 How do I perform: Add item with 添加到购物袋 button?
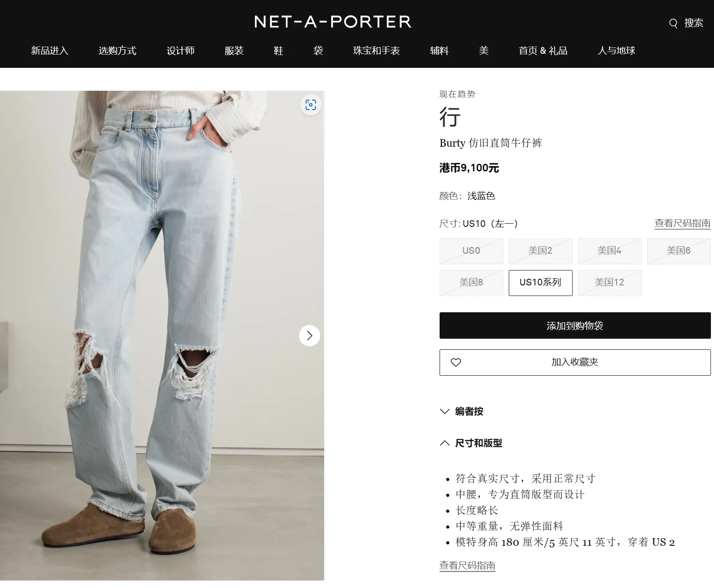point(575,325)
